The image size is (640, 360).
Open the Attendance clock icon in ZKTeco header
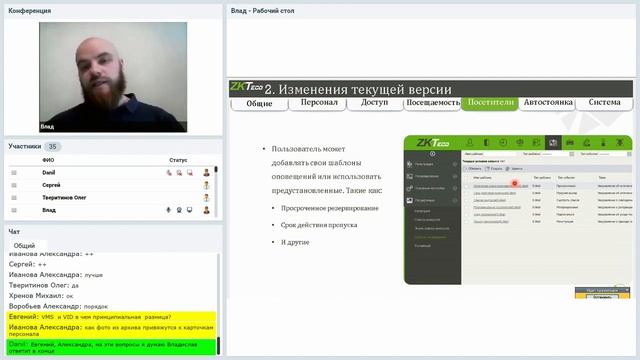click(503, 142)
